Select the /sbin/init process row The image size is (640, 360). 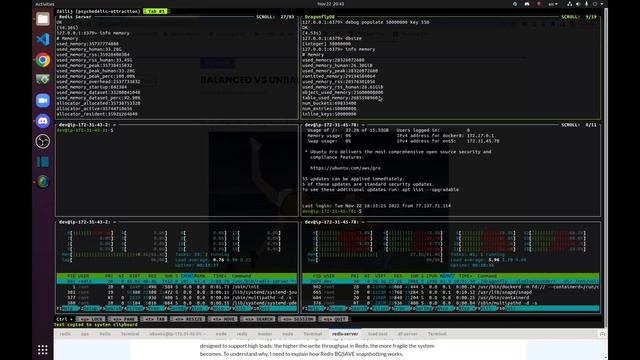[177, 287]
